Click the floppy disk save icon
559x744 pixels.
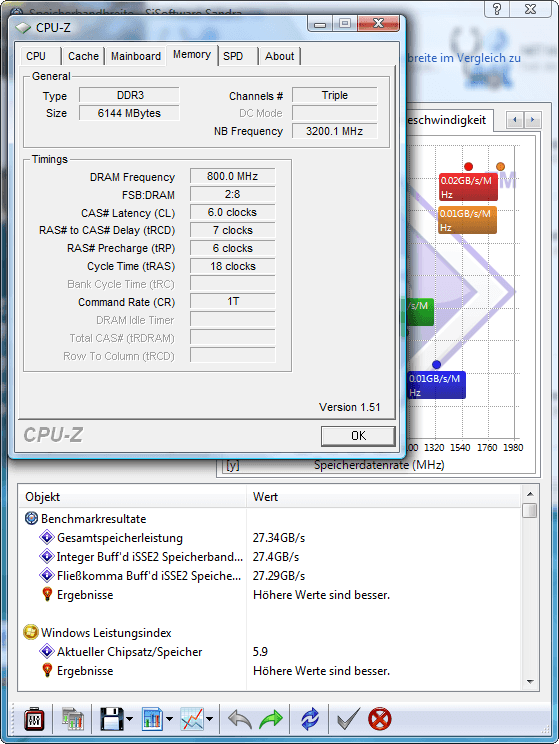(112, 719)
